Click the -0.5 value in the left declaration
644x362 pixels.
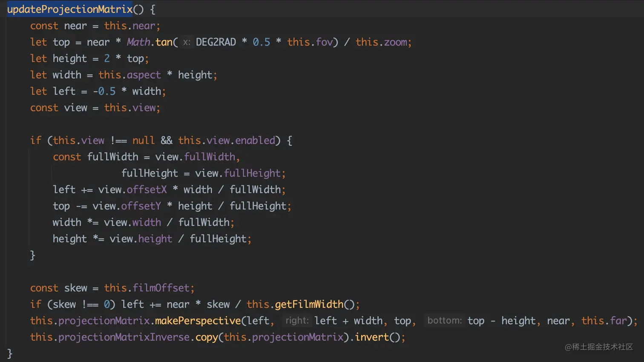tap(104, 91)
